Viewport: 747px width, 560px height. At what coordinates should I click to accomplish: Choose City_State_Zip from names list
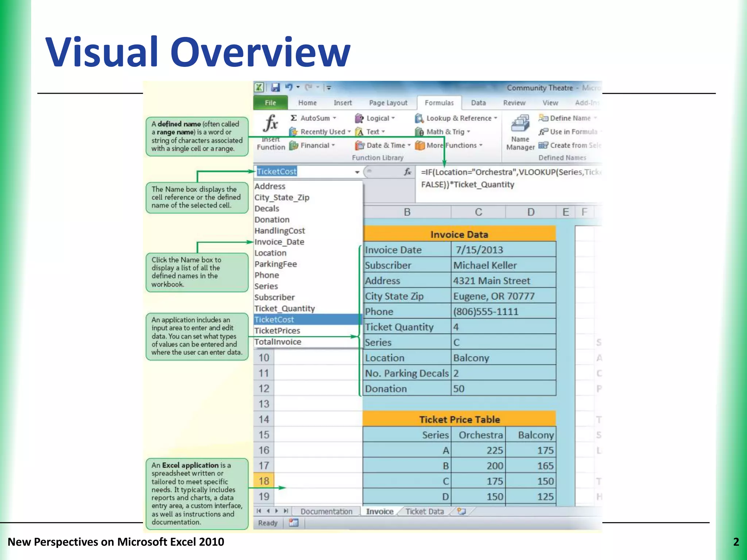307,198
